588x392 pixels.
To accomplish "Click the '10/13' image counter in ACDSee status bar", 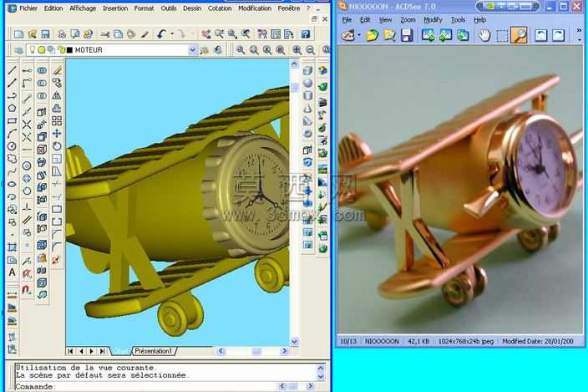I will pyautogui.click(x=348, y=341).
